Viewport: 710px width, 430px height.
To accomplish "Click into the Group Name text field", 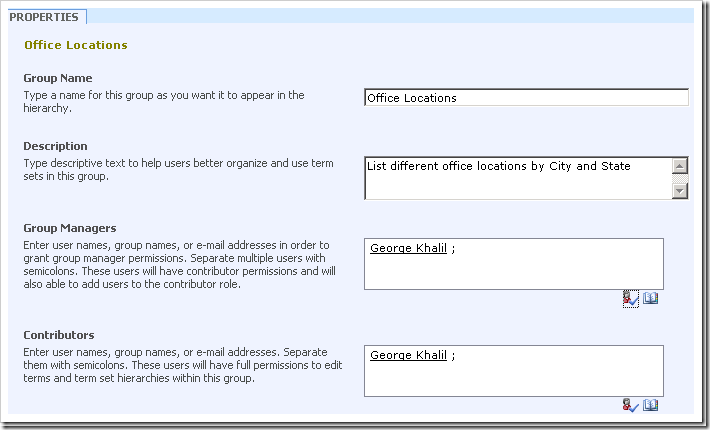I will (x=526, y=98).
